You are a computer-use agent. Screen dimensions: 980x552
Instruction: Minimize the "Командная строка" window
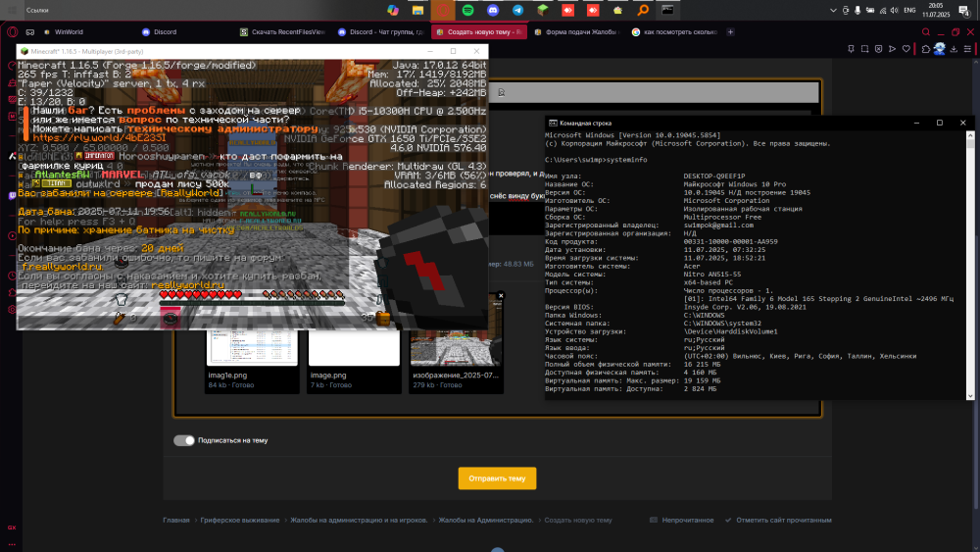(x=917, y=124)
